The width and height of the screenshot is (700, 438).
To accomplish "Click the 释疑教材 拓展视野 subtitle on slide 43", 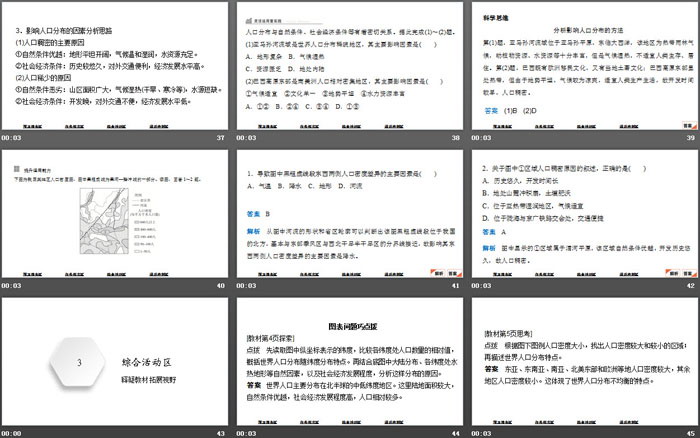I will tap(149, 380).
